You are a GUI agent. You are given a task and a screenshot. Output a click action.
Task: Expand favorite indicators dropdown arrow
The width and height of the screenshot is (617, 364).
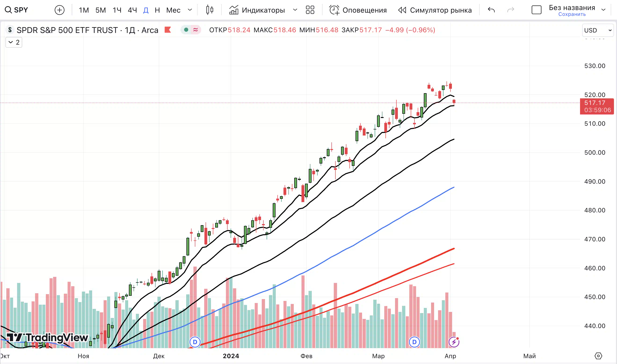pyautogui.click(x=295, y=10)
